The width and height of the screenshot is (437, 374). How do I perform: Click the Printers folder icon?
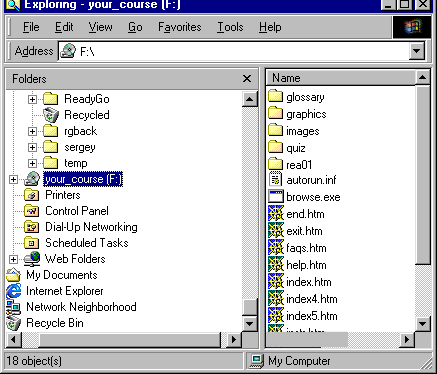(32, 195)
